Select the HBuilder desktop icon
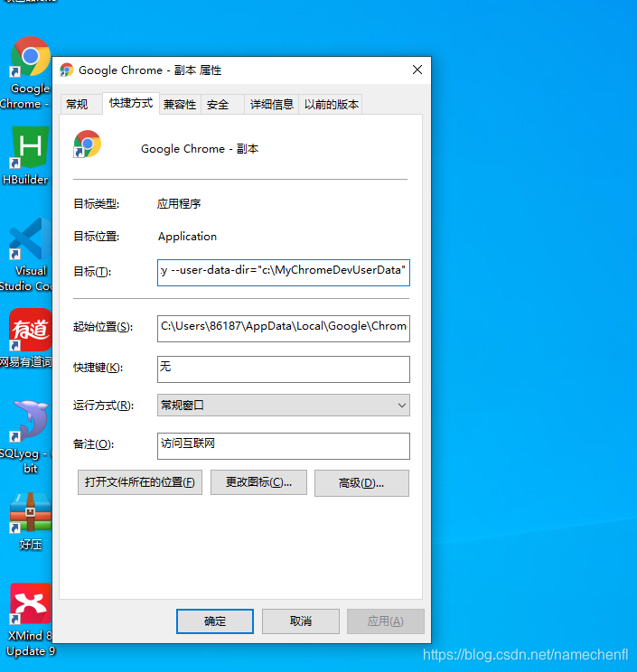This screenshot has width=637, height=672. click(x=29, y=147)
